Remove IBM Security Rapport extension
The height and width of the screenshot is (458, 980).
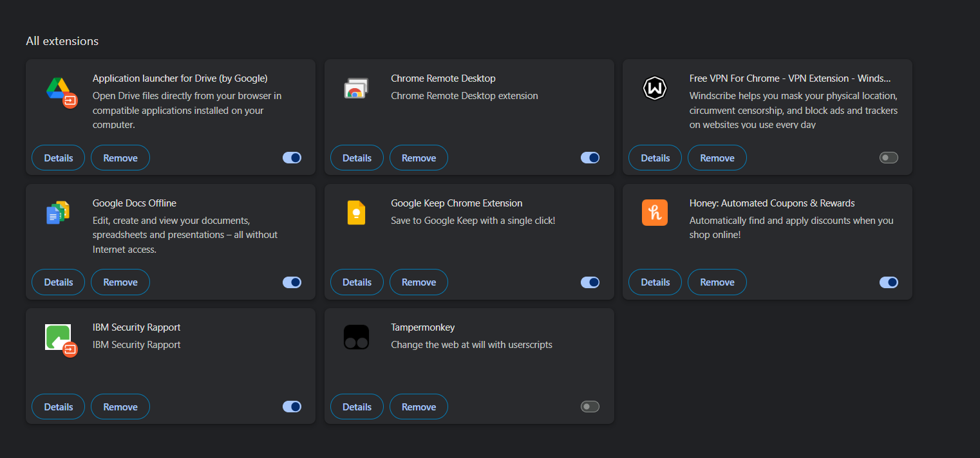click(x=120, y=407)
